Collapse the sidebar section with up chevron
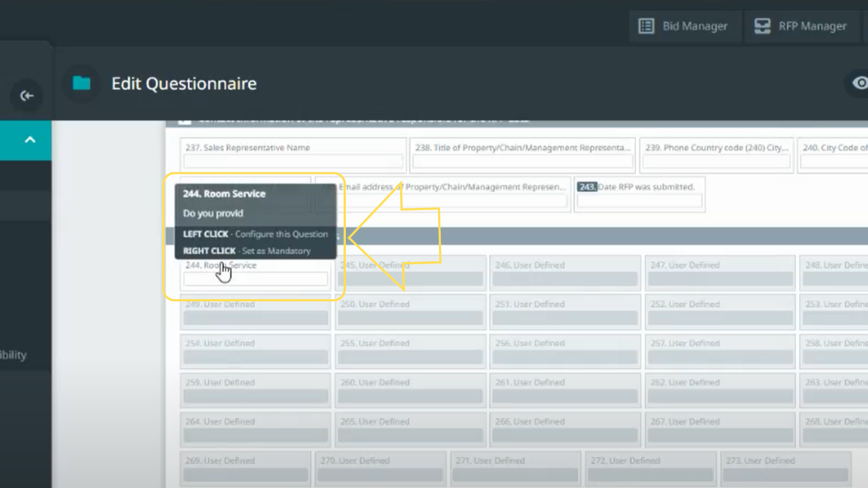This screenshot has height=488, width=868. [x=30, y=140]
